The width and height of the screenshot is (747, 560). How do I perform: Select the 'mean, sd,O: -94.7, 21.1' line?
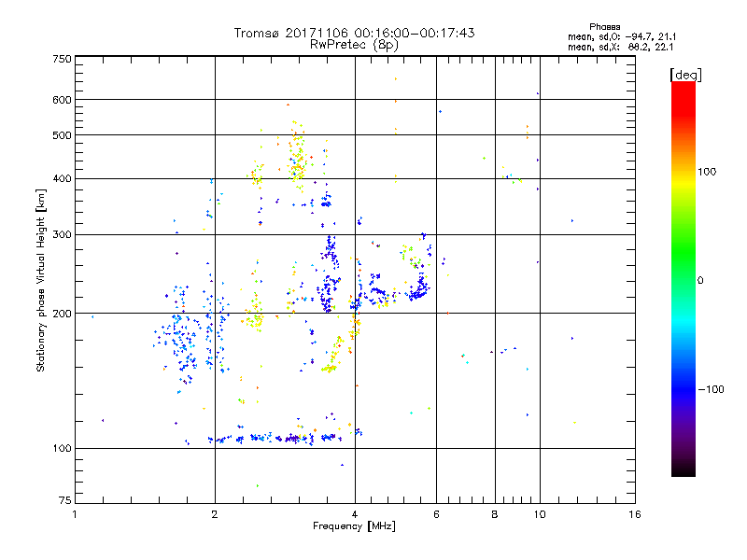coord(622,36)
